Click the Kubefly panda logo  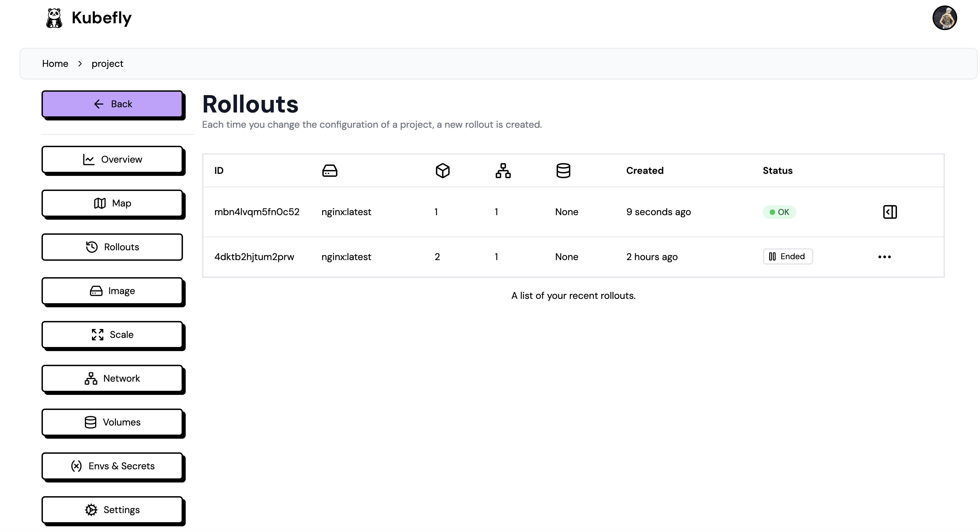[x=54, y=18]
